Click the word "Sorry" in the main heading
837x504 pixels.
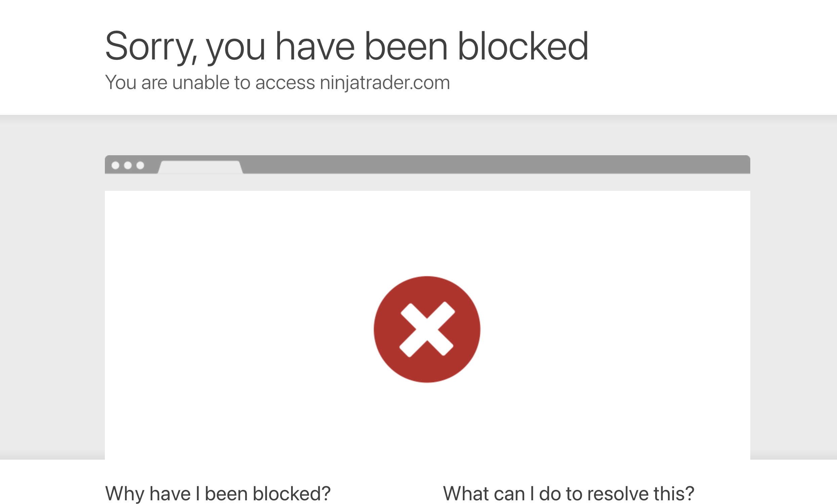150,46
